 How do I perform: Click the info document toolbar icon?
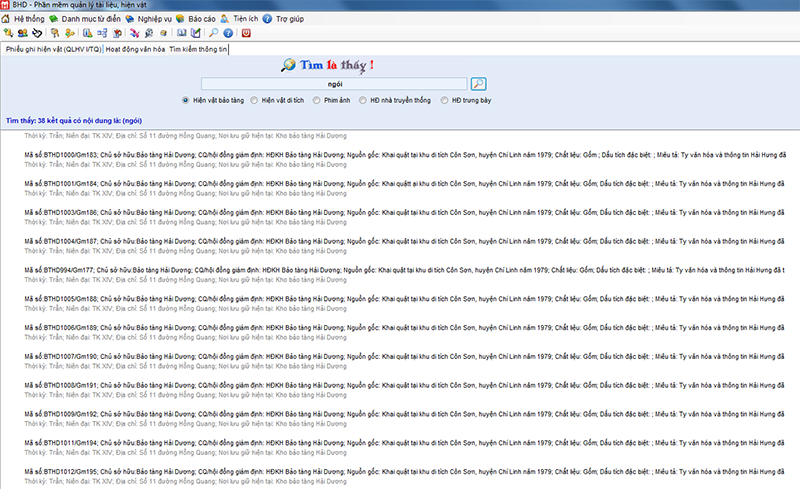pyautogui.click(x=88, y=33)
